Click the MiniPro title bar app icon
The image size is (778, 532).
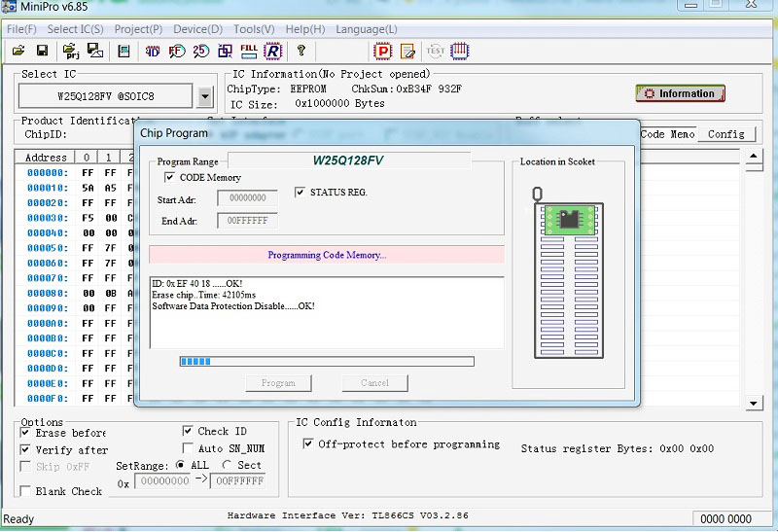(x=9, y=7)
